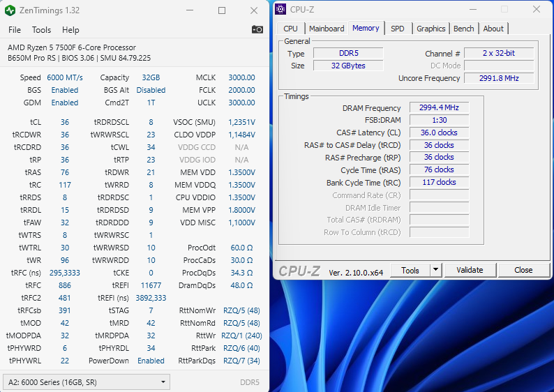Click the tFAW value 32
This screenshot has width=554, height=392.
65,223
